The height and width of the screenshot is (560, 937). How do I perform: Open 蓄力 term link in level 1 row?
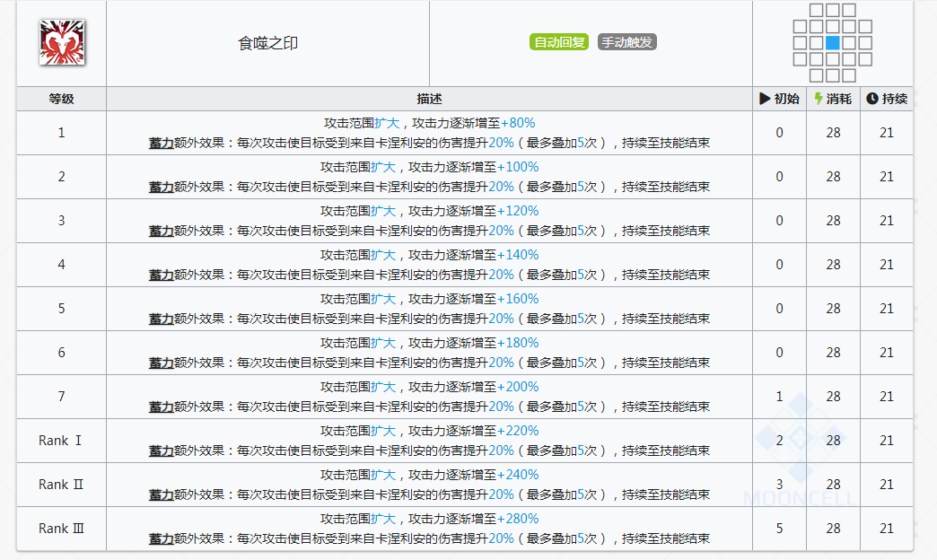tap(161, 143)
